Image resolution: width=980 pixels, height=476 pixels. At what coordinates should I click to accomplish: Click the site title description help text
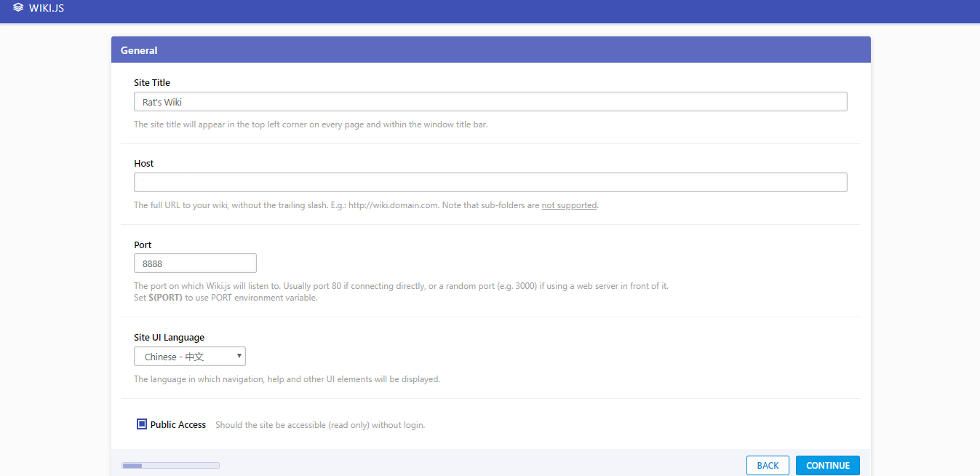tap(311, 124)
